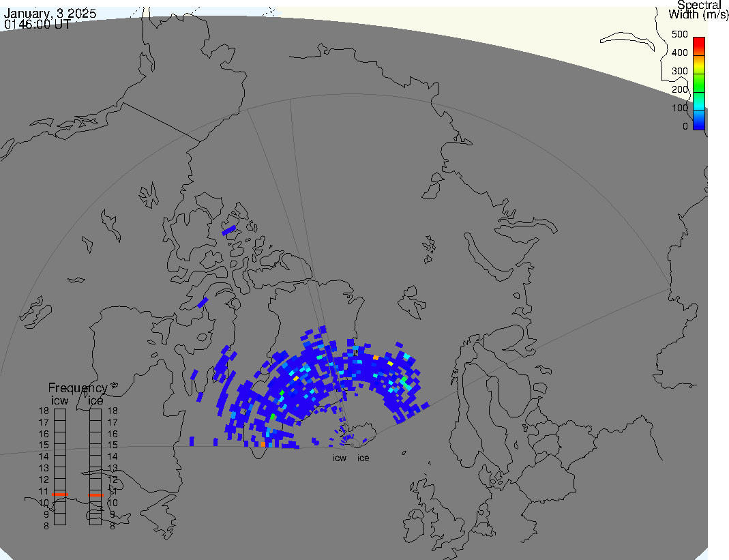The height and width of the screenshot is (560, 729).
Task: Click the "icw" radar station label on the map
Action: click(x=340, y=458)
